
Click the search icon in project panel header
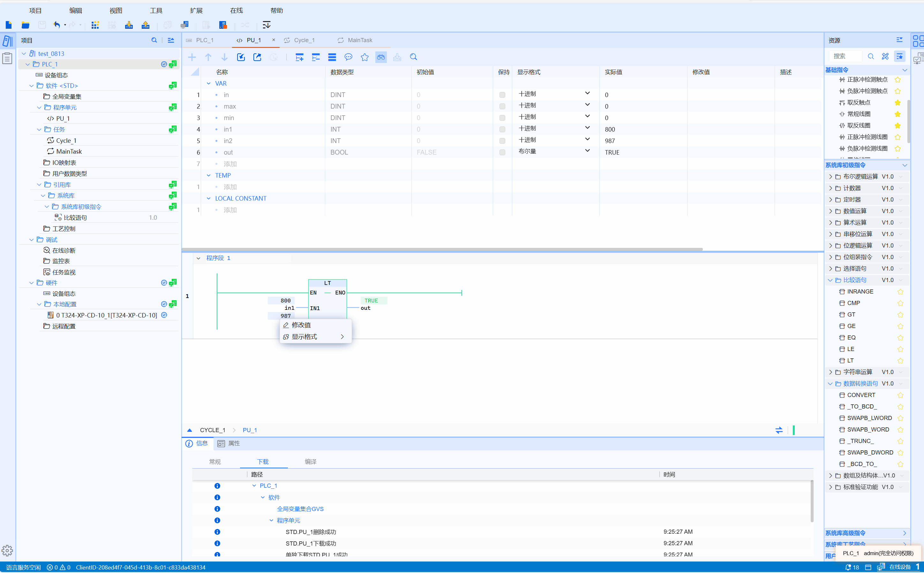coord(154,40)
